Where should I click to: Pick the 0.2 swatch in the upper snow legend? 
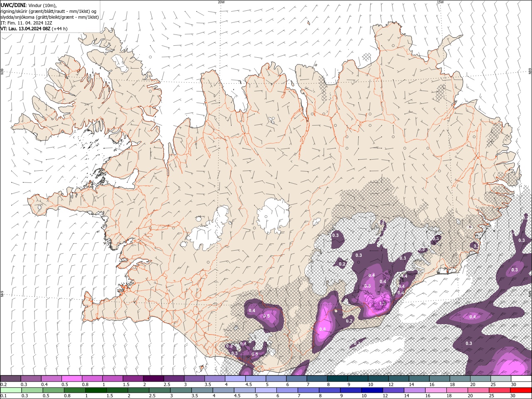[x=10, y=379]
